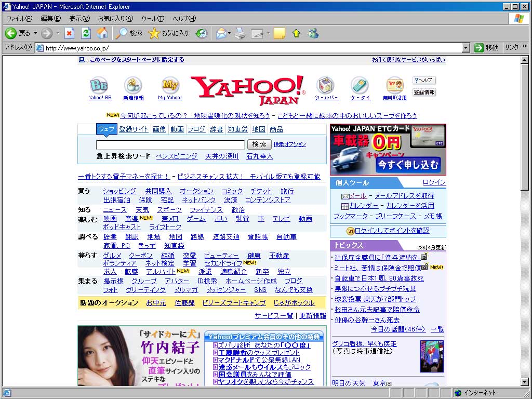Viewport: 532px width, 399px height.
Task: Open ケータイ mobile phone icon
Action: 360,85
